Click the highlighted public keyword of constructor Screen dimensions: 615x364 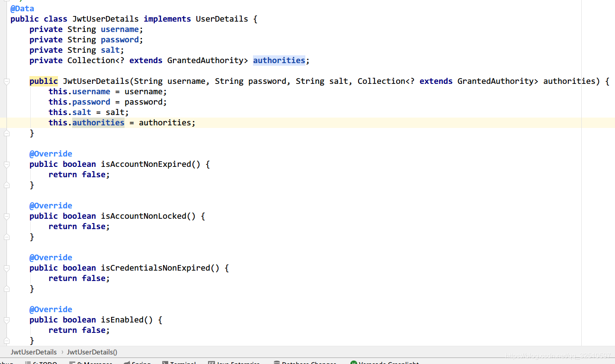(43, 81)
